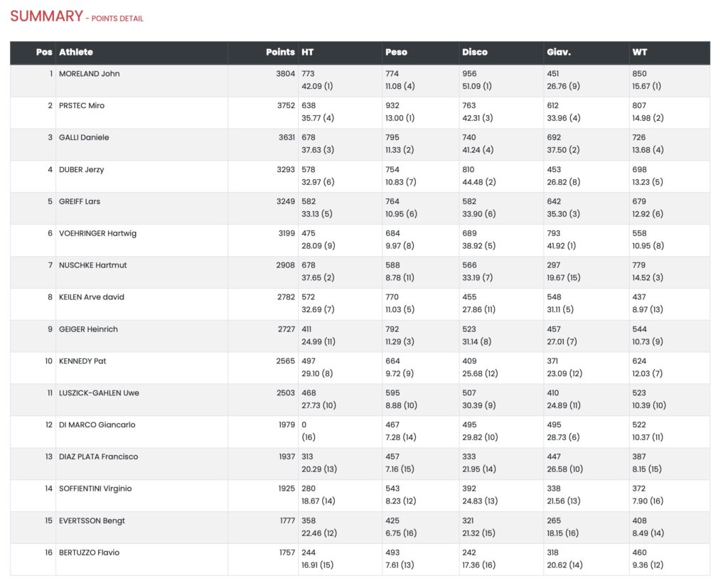Select VOEHRINGER Hartwig in the table
This screenshot has width=728, height=588.
tap(97, 233)
